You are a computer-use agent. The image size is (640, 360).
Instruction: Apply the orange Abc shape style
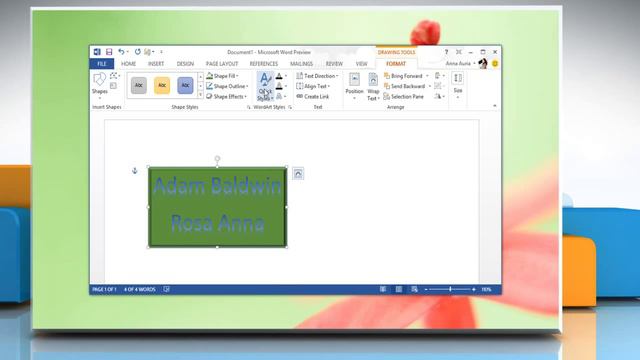pyautogui.click(x=162, y=85)
